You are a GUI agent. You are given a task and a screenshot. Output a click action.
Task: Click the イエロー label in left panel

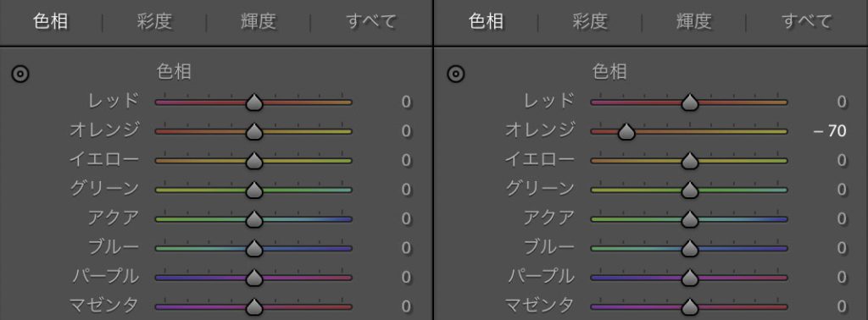coord(104,160)
